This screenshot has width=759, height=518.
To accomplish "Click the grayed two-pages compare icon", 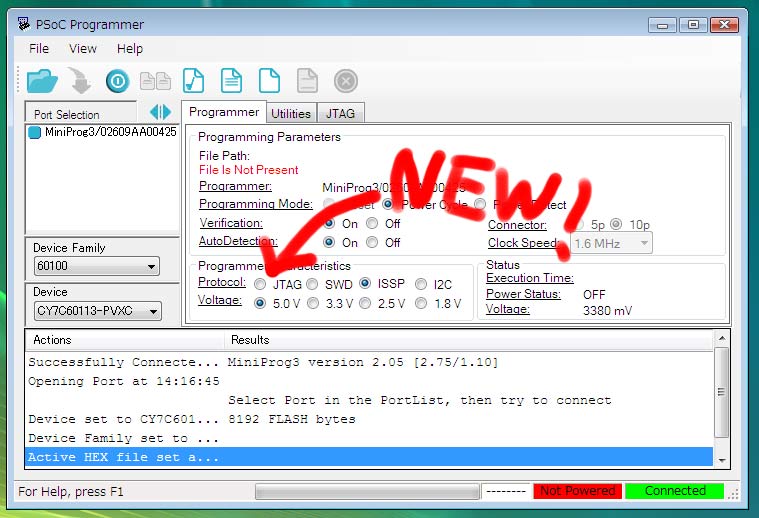I will tap(155, 81).
